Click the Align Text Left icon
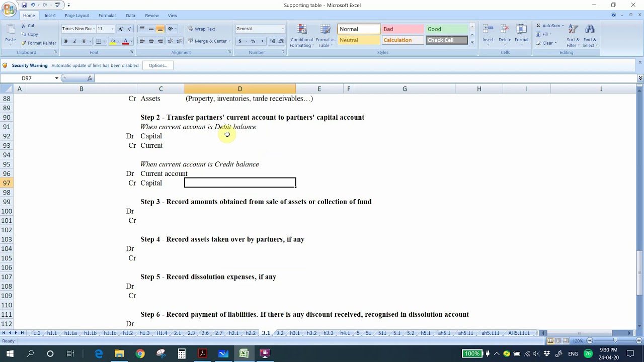The image size is (644, 362). pyautogui.click(x=142, y=41)
